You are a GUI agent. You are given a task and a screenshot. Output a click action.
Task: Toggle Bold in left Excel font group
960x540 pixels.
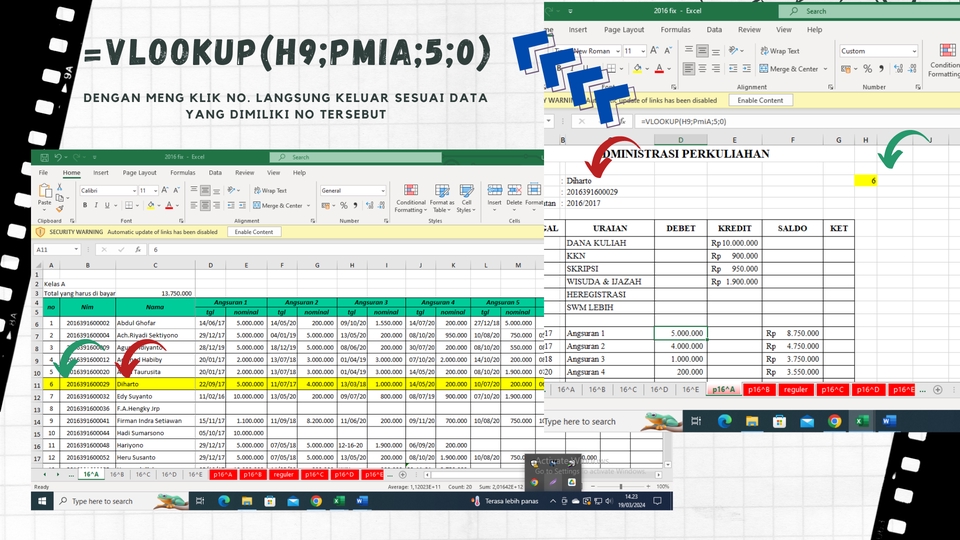click(84, 206)
